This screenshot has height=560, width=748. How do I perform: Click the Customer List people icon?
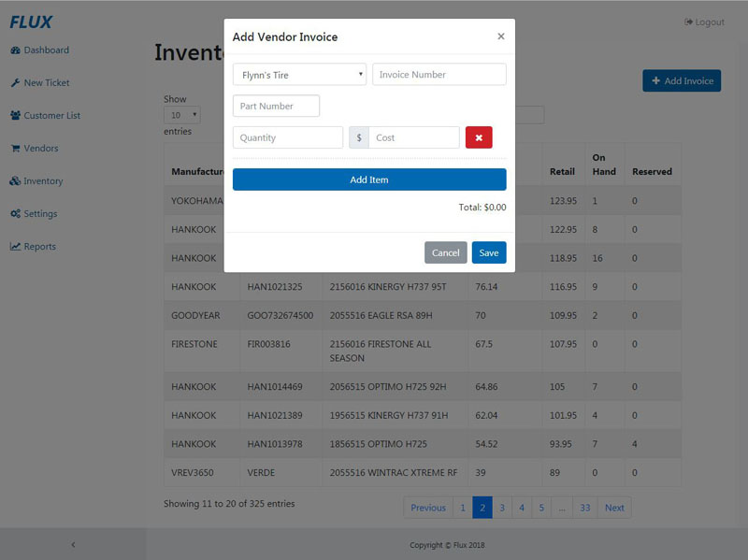pyautogui.click(x=16, y=116)
